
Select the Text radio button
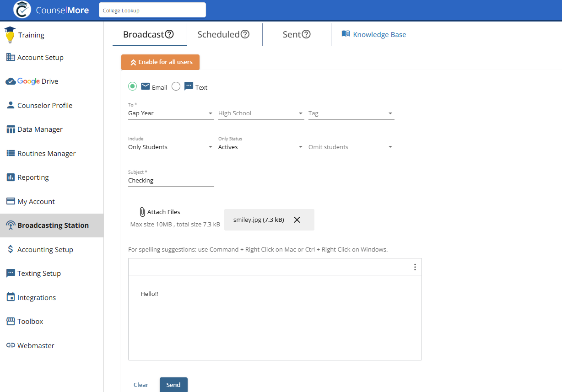click(176, 86)
